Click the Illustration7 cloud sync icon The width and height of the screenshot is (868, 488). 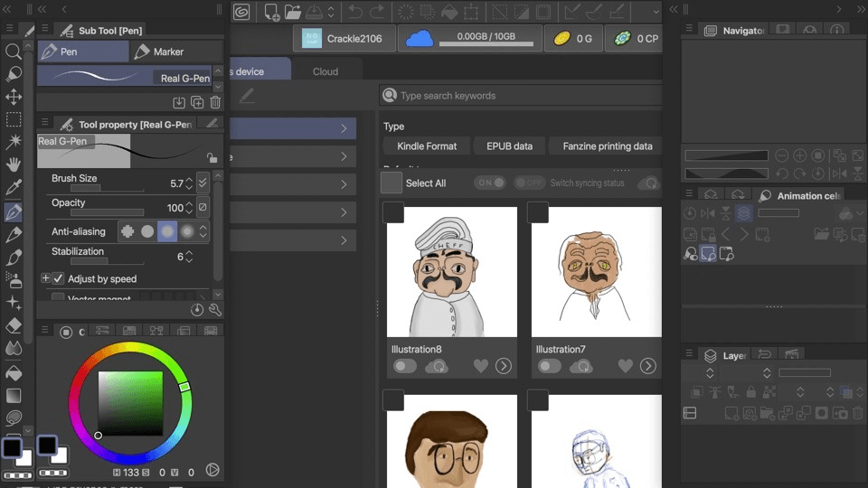[x=581, y=366]
